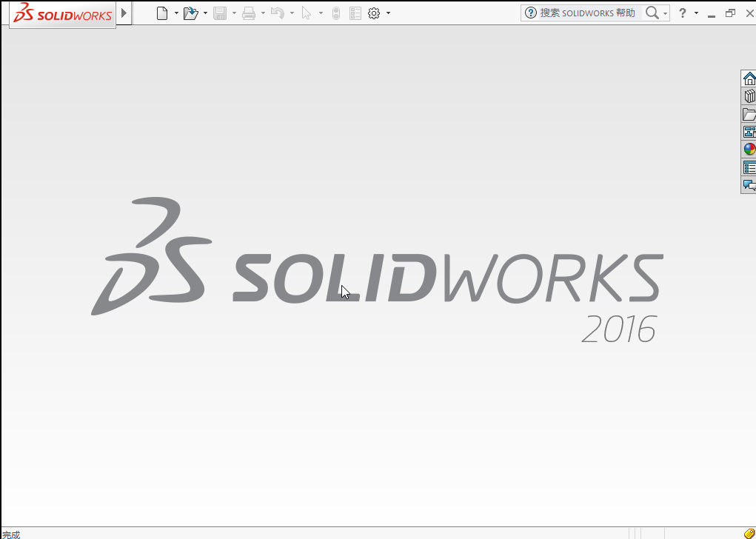
Task: Click the Rebuild traffic-light icon
Action: click(x=335, y=13)
